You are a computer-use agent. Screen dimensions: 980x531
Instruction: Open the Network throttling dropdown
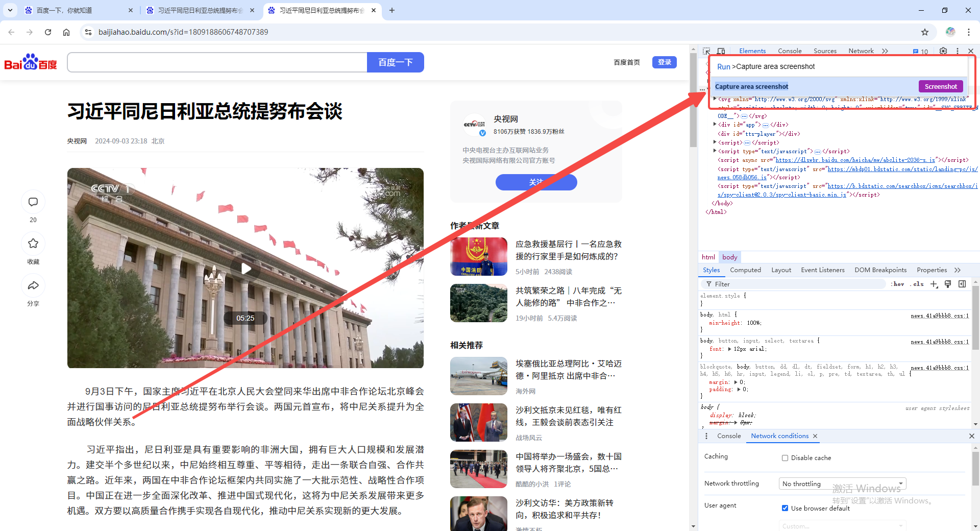coord(842,484)
